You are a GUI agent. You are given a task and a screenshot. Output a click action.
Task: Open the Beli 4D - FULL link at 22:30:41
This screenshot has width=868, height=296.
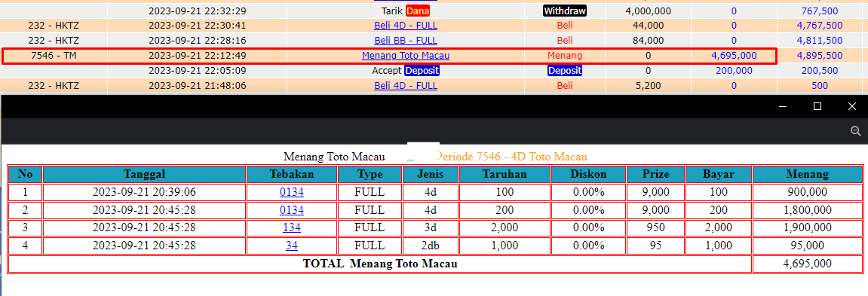(406, 26)
